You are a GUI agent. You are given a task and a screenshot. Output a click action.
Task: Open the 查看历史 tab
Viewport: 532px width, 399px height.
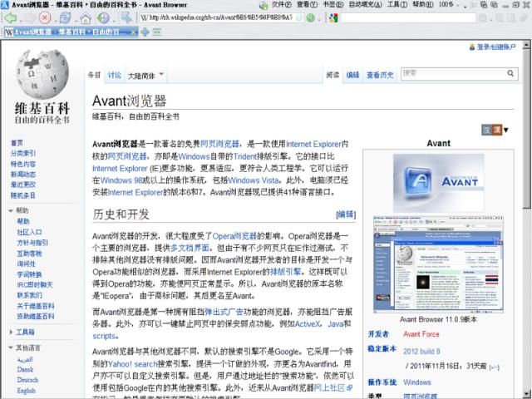(x=381, y=75)
